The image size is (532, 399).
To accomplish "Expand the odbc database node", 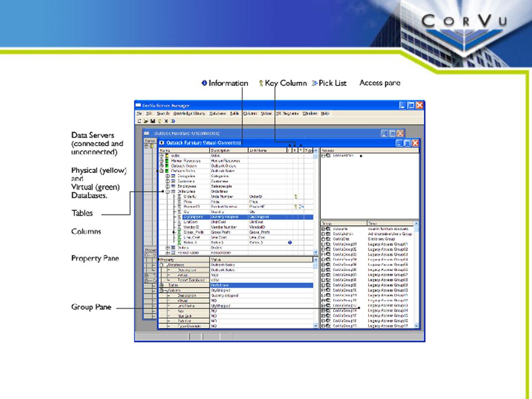I will pyautogui.click(x=161, y=156).
